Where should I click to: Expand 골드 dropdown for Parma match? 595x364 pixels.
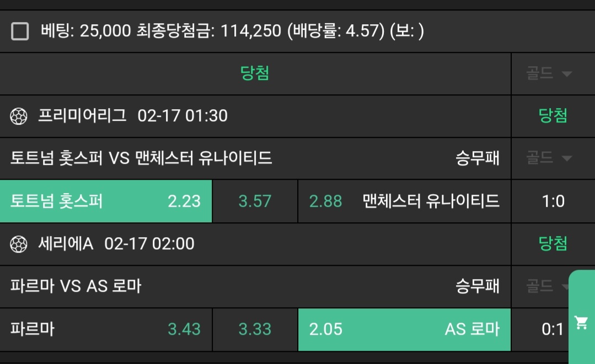click(x=546, y=286)
